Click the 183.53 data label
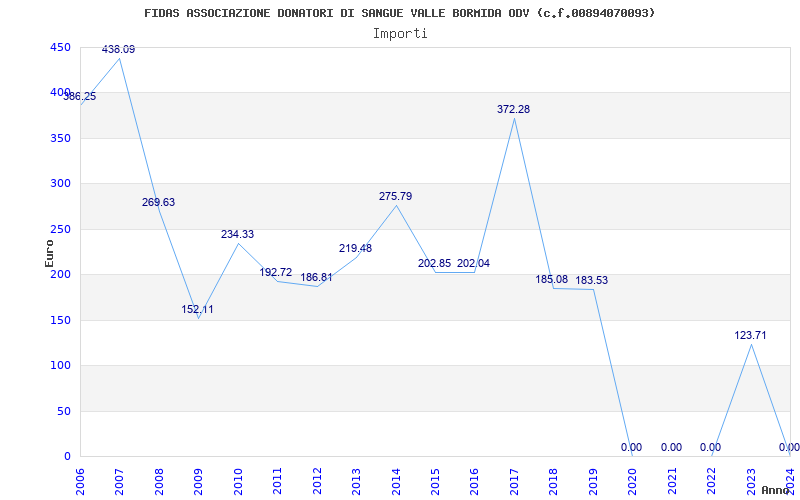 click(x=592, y=280)
